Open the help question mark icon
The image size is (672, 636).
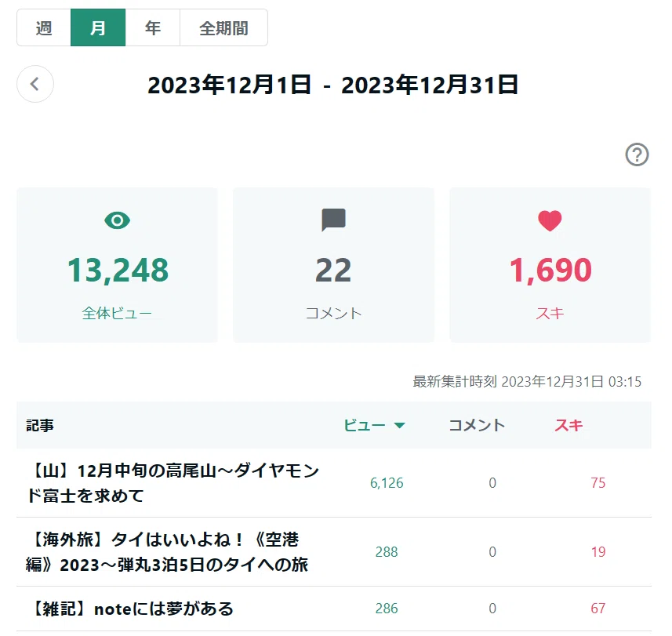click(x=637, y=154)
